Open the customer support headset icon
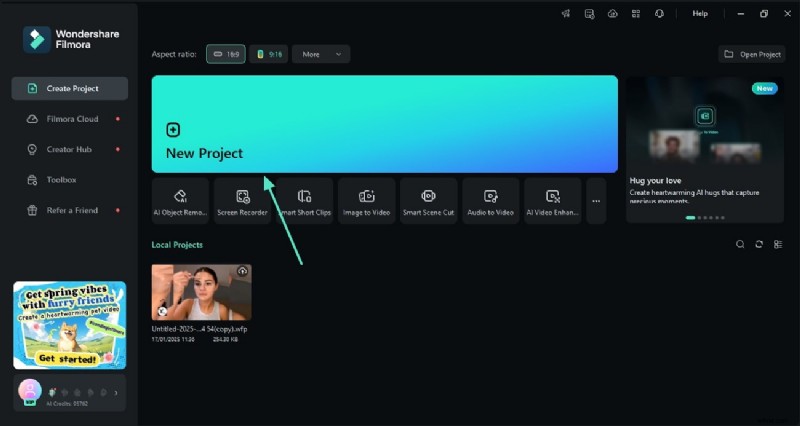Screen dimensions: 800x426 pyautogui.click(x=660, y=14)
